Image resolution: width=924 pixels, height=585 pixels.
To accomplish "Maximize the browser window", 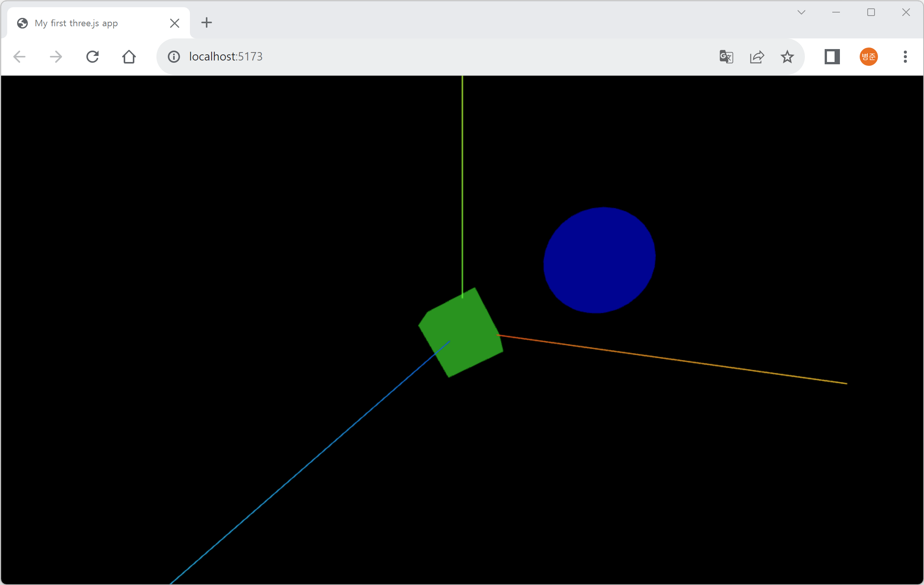I will pyautogui.click(x=871, y=12).
